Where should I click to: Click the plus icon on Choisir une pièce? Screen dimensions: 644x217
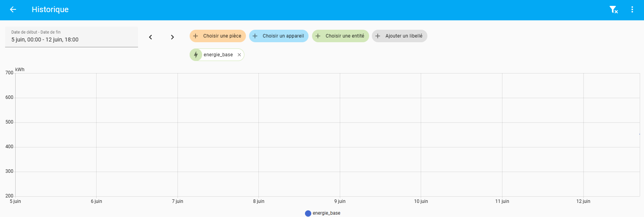click(x=196, y=36)
